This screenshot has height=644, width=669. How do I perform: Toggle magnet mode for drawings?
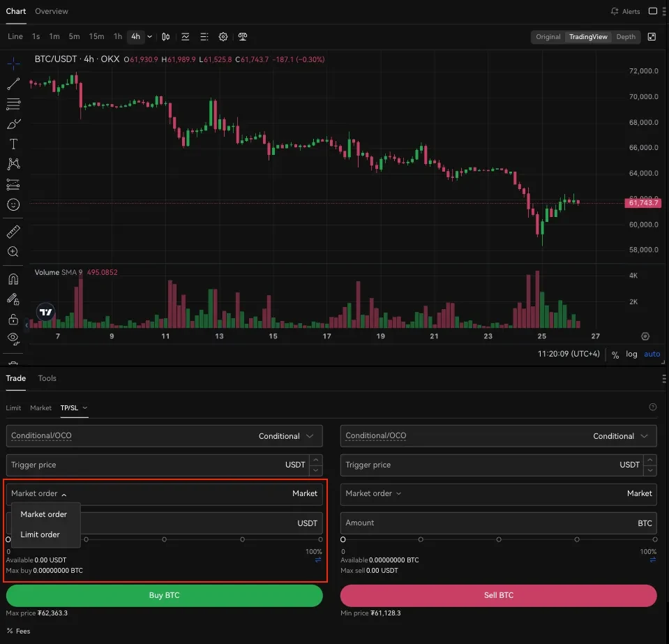pos(13,279)
